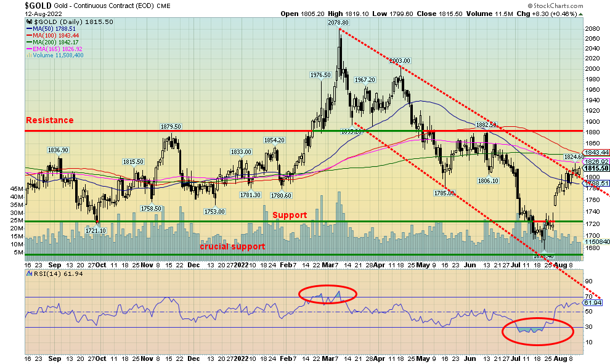The image size is (610, 364).
Task: Click the 1815.50 current price tag on axis
Action: point(596,168)
